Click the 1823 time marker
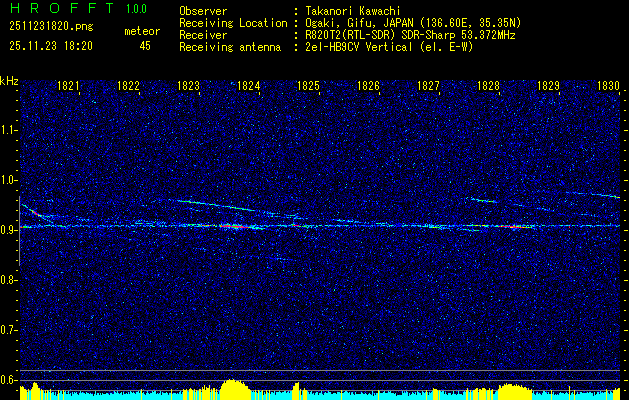This screenshot has height=400, width=629. coord(189,85)
